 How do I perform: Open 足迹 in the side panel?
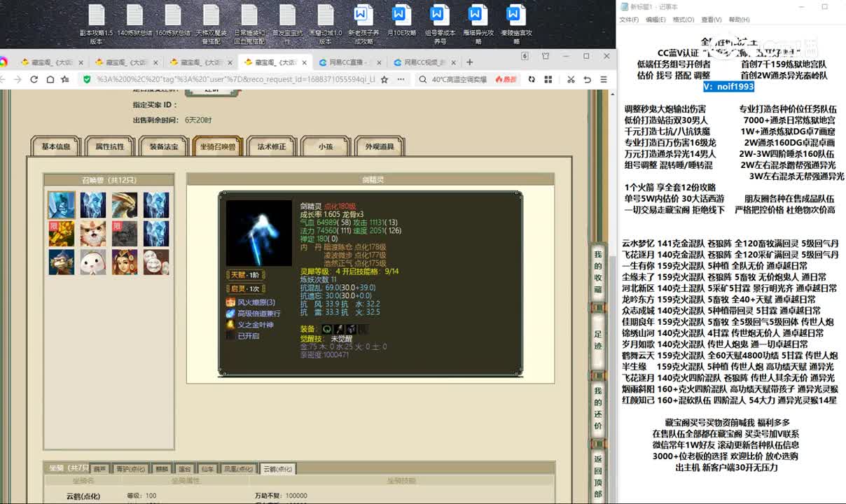[x=597, y=340]
